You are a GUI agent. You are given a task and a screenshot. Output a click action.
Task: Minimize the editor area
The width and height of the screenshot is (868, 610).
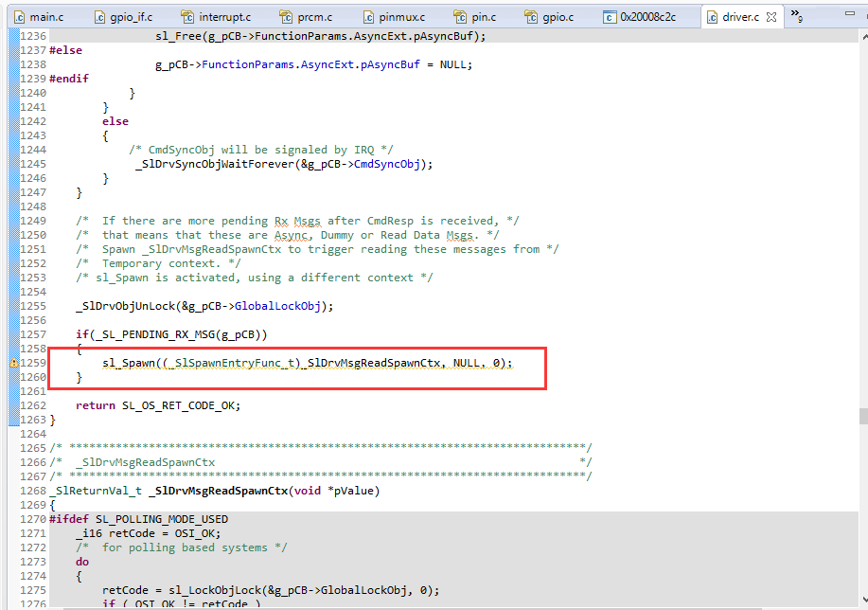coord(850,13)
